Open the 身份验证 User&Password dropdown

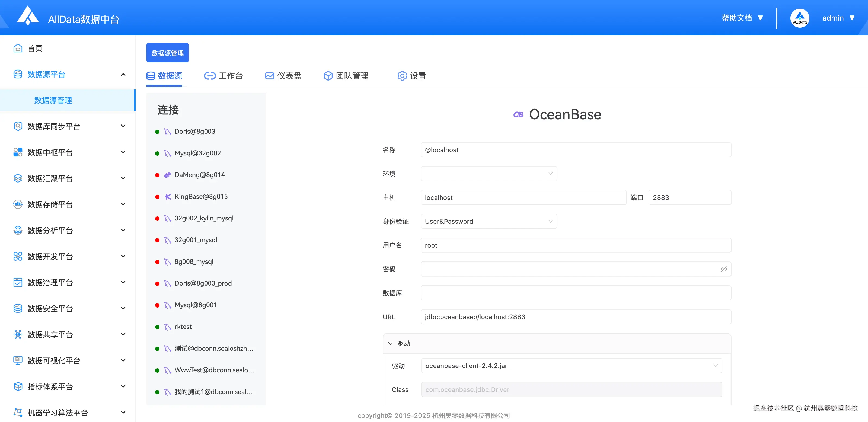pos(489,221)
